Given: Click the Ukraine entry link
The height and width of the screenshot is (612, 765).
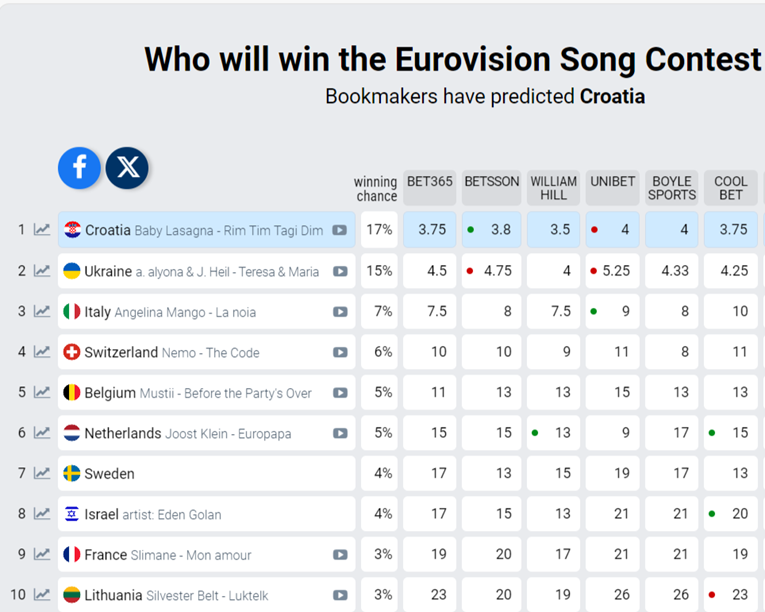Looking at the screenshot, I should (x=108, y=271).
